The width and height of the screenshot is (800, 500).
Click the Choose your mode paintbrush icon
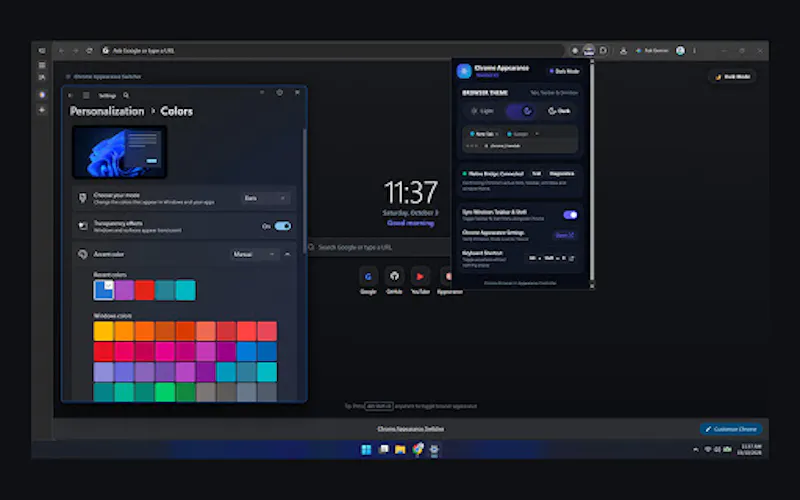(83, 198)
